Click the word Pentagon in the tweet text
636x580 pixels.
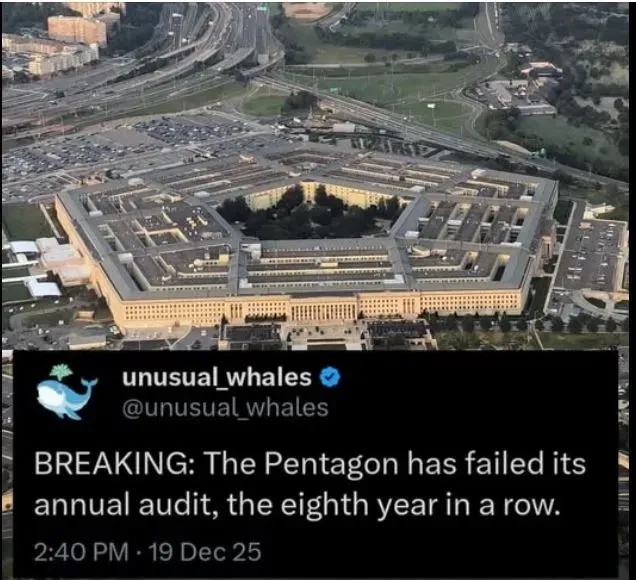(331, 464)
